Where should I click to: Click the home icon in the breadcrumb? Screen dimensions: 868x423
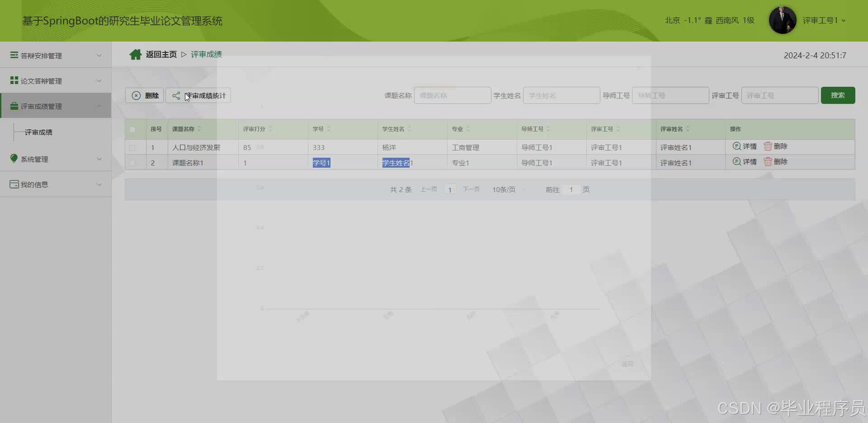[x=135, y=55]
